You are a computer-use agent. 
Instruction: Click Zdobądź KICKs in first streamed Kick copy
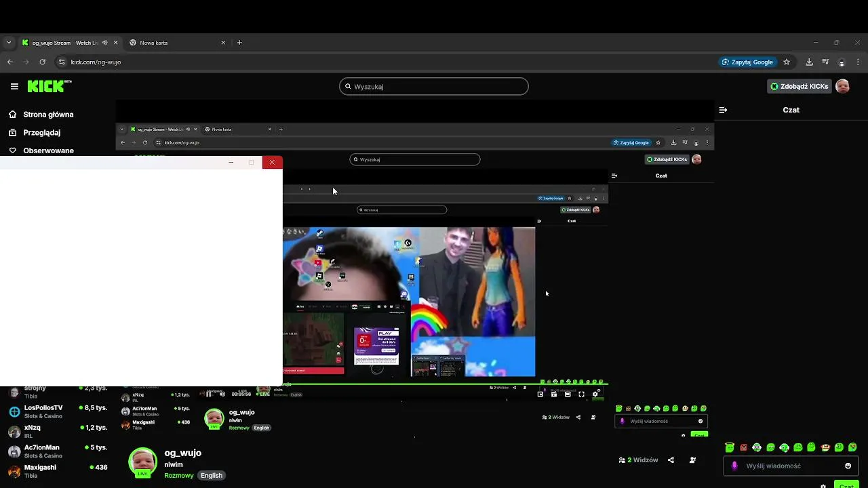tap(667, 159)
